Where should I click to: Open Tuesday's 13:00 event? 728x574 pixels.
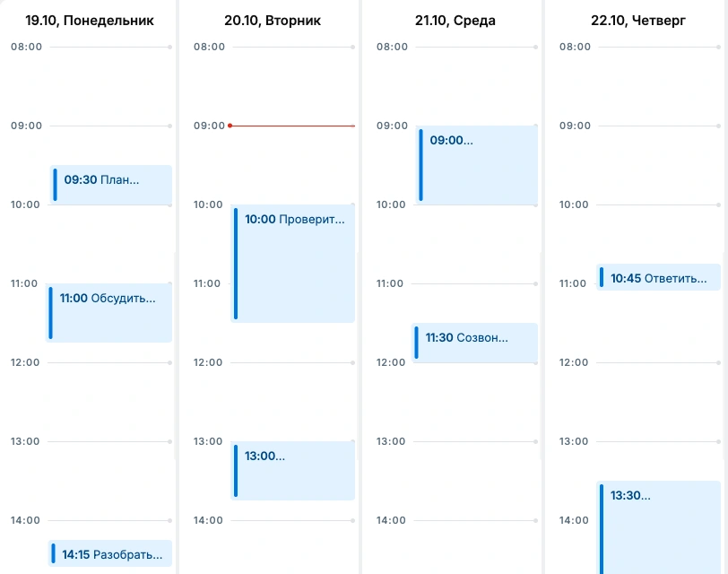292,471
